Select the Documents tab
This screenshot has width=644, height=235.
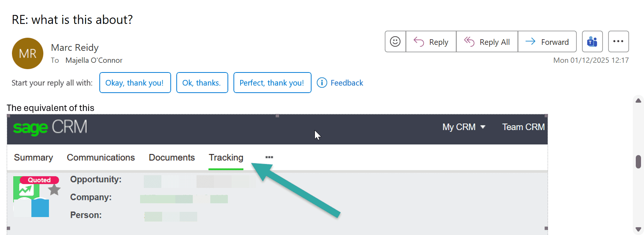172,158
